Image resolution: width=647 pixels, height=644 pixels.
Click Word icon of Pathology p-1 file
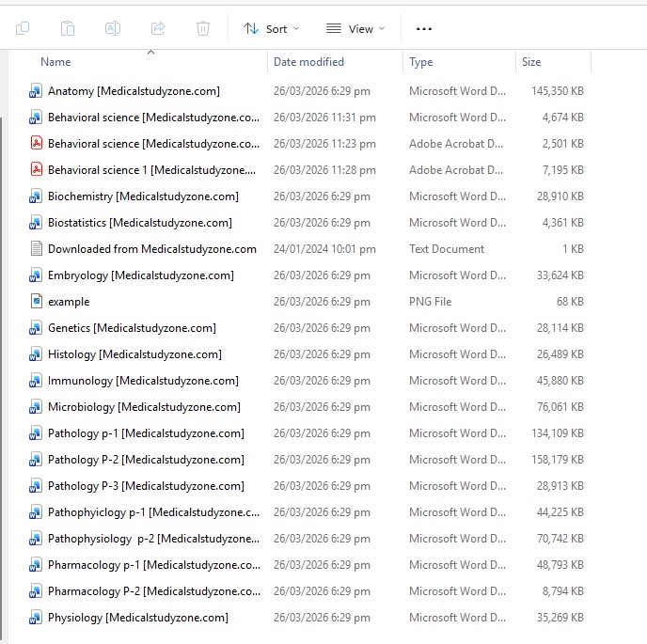point(36,433)
